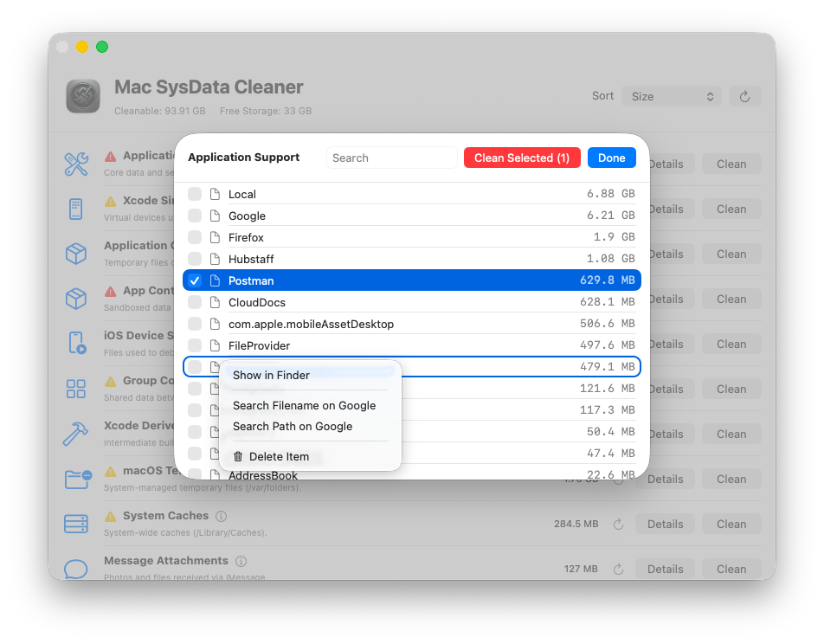824x644 pixels.
Task: Click Clean for the System Caches row
Action: pyautogui.click(x=731, y=525)
